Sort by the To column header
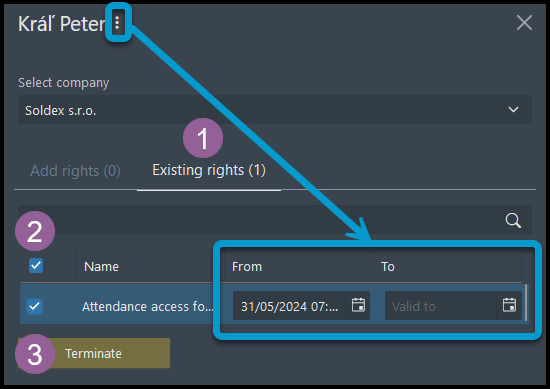The width and height of the screenshot is (550, 389). [x=388, y=267]
